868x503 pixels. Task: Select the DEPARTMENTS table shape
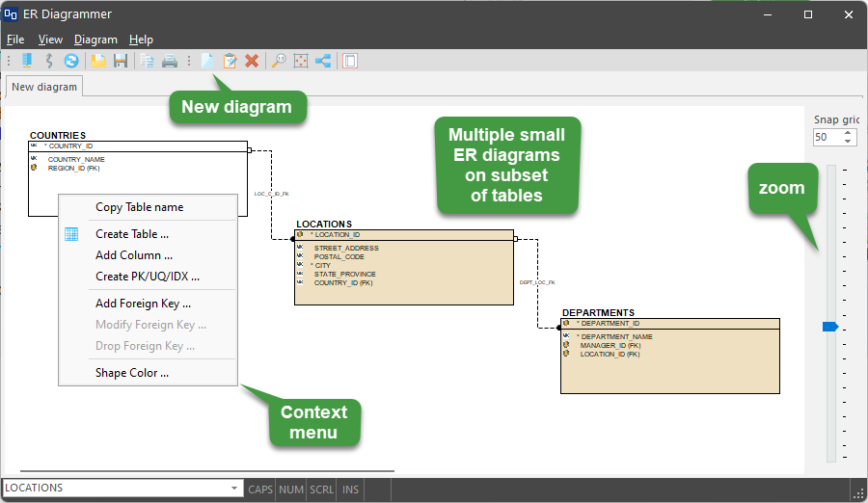(669, 371)
